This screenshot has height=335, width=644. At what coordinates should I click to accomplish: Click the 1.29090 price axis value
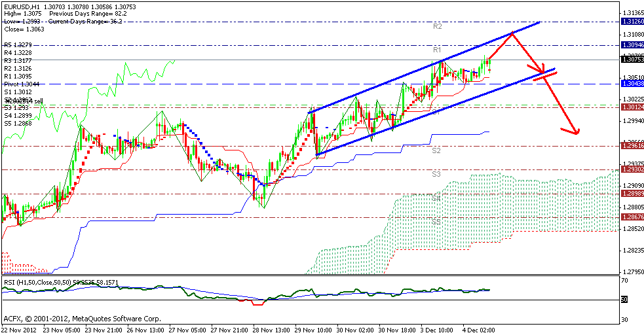pyautogui.click(x=633, y=185)
